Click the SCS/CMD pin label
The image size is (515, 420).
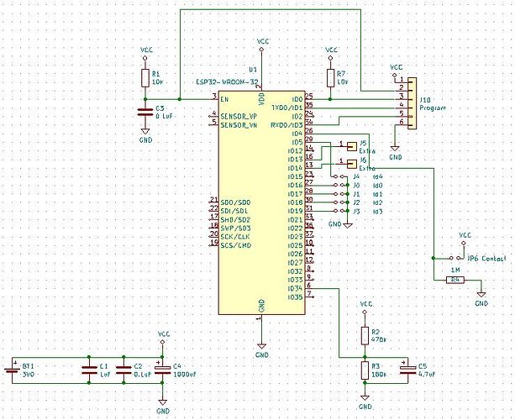coord(236,245)
